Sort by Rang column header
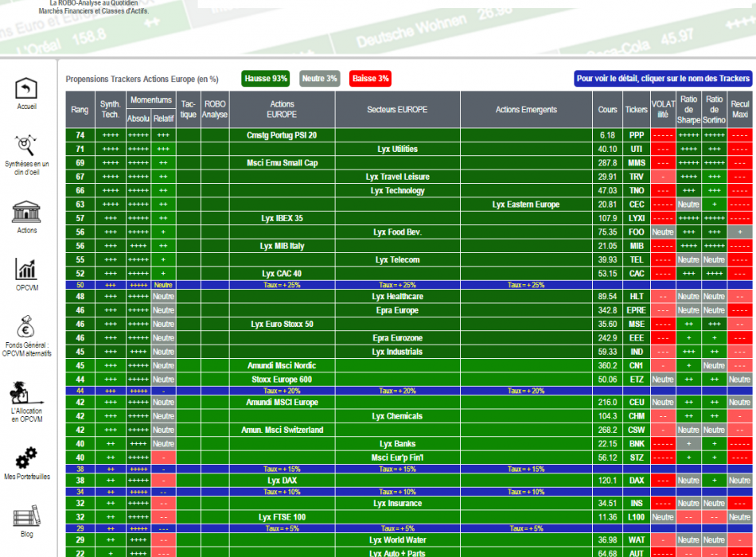The height and width of the screenshot is (557, 756). [x=80, y=110]
